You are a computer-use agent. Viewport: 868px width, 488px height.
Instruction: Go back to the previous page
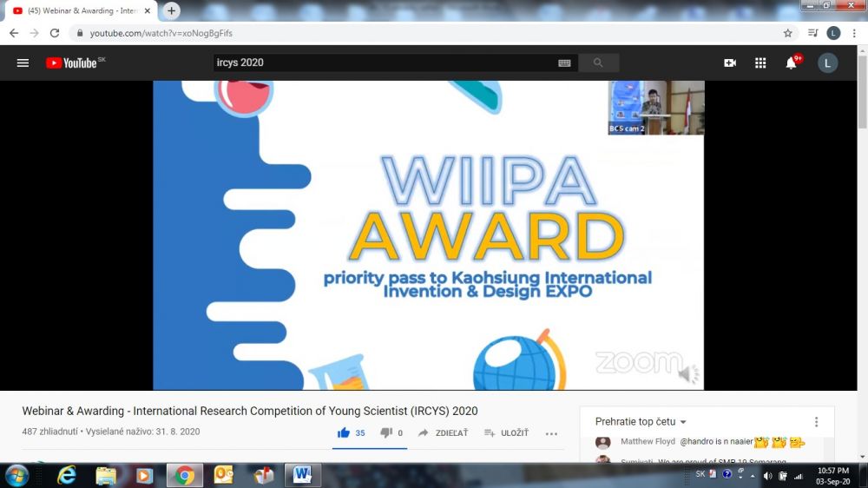click(14, 33)
